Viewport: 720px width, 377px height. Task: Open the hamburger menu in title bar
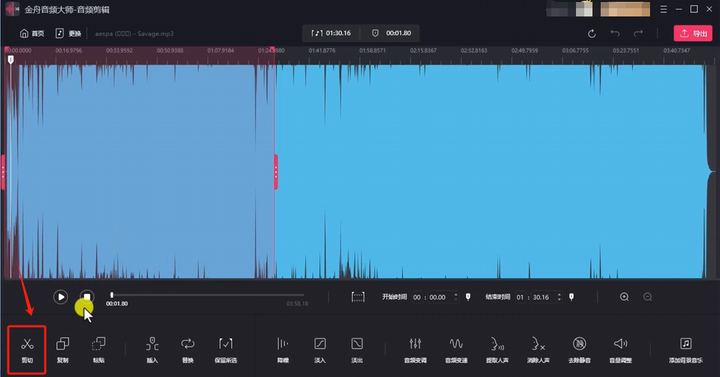[x=664, y=9]
